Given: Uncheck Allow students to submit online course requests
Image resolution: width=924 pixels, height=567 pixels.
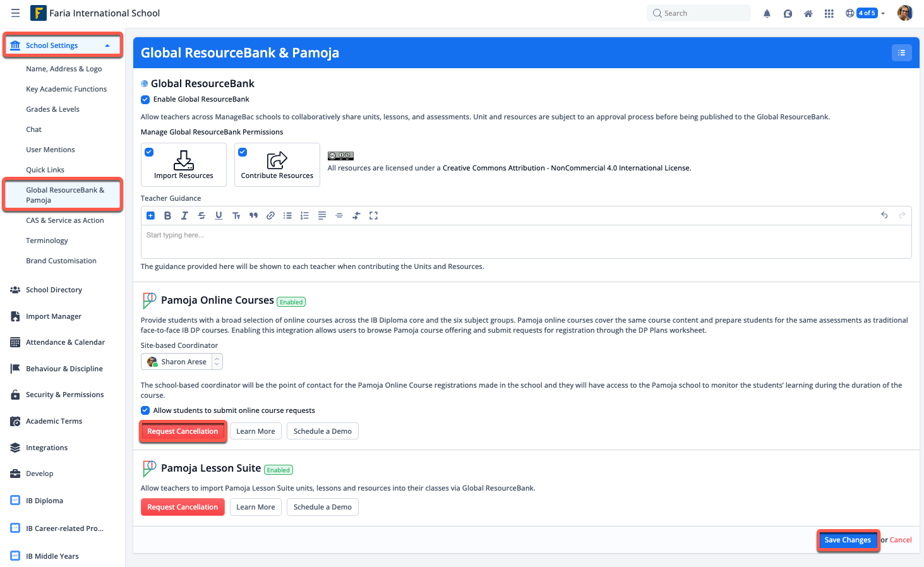Looking at the screenshot, I should click(x=145, y=410).
